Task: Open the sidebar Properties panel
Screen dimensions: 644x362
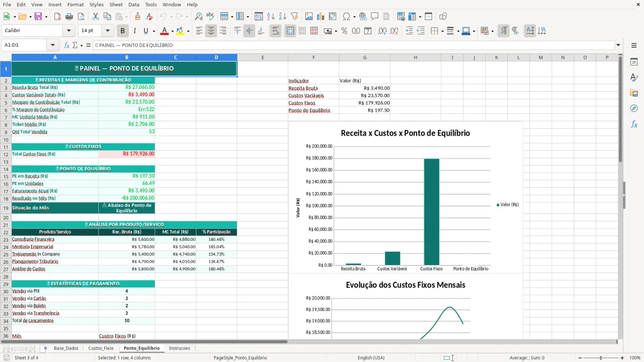Action: (634, 62)
